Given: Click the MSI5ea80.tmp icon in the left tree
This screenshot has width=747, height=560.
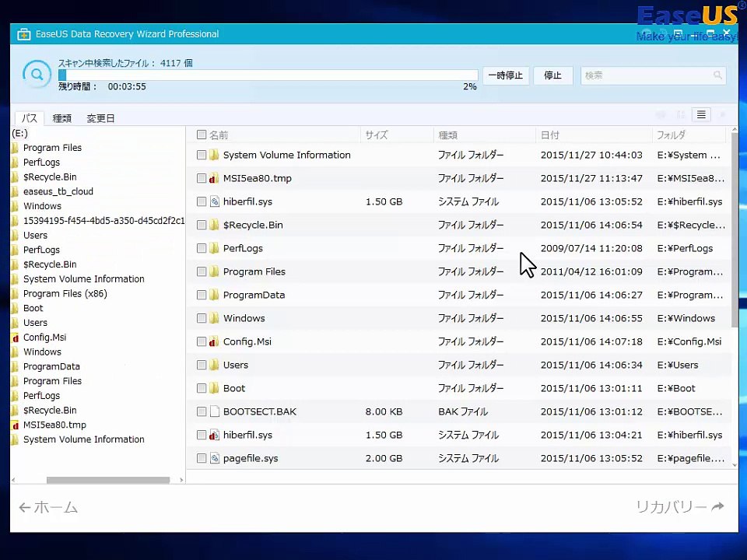Looking at the screenshot, I should 16,425.
